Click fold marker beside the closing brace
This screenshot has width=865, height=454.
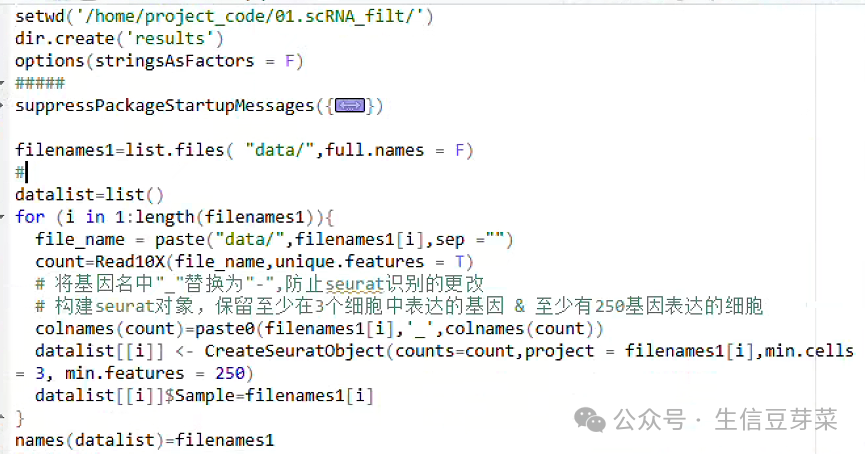[x=2, y=418]
